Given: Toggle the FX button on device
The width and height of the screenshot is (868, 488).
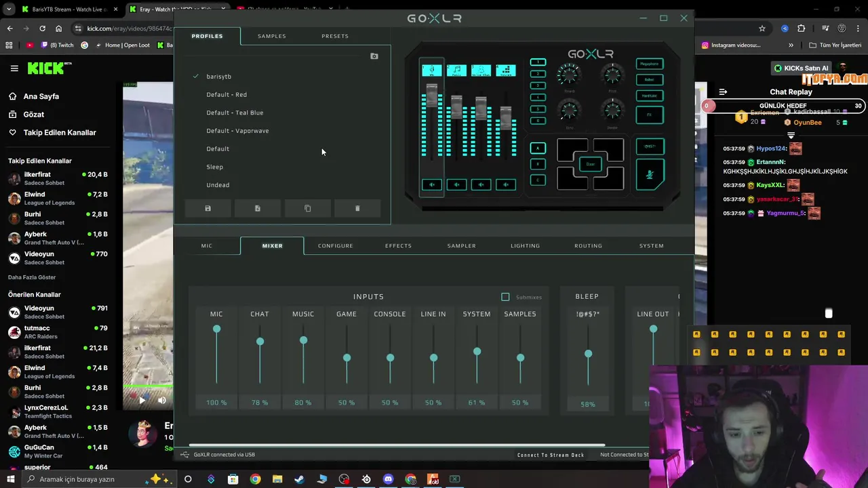Looking at the screenshot, I should point(650,115).
